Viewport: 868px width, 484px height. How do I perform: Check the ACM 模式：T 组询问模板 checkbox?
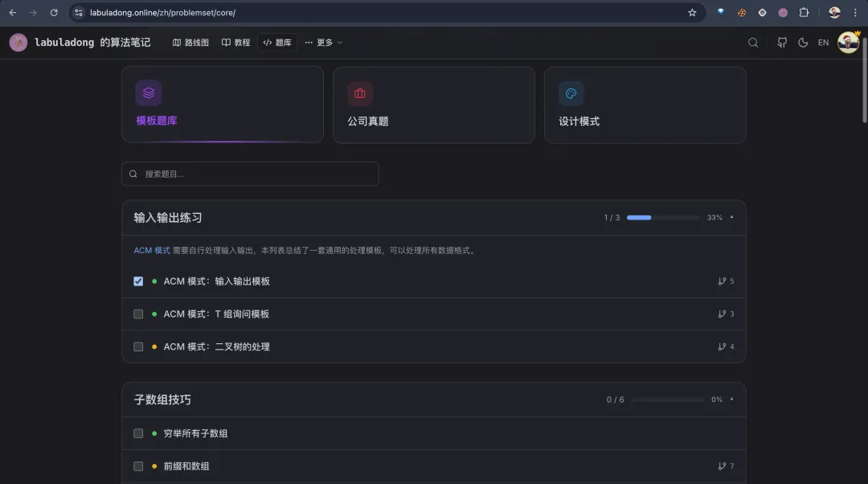pyautogui.click(x=138, y=314)
